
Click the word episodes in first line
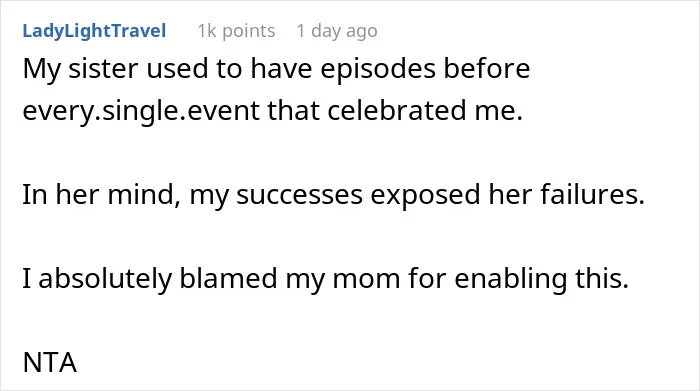click(378, 70)
